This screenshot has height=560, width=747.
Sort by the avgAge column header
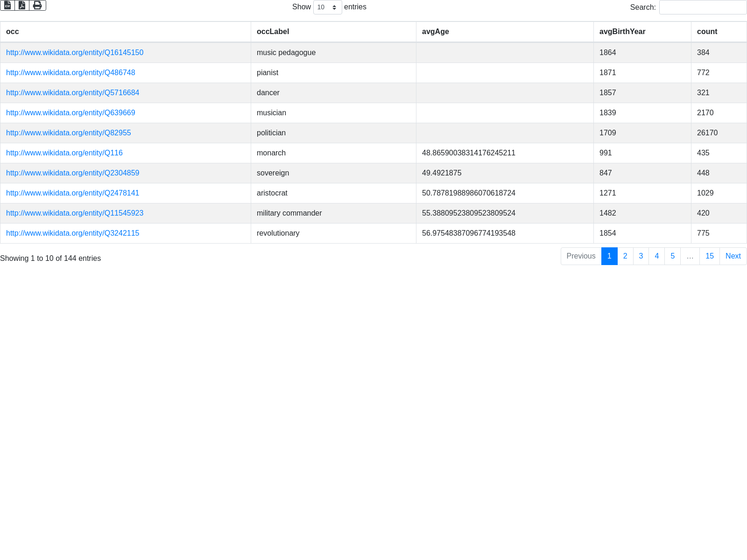435,32
